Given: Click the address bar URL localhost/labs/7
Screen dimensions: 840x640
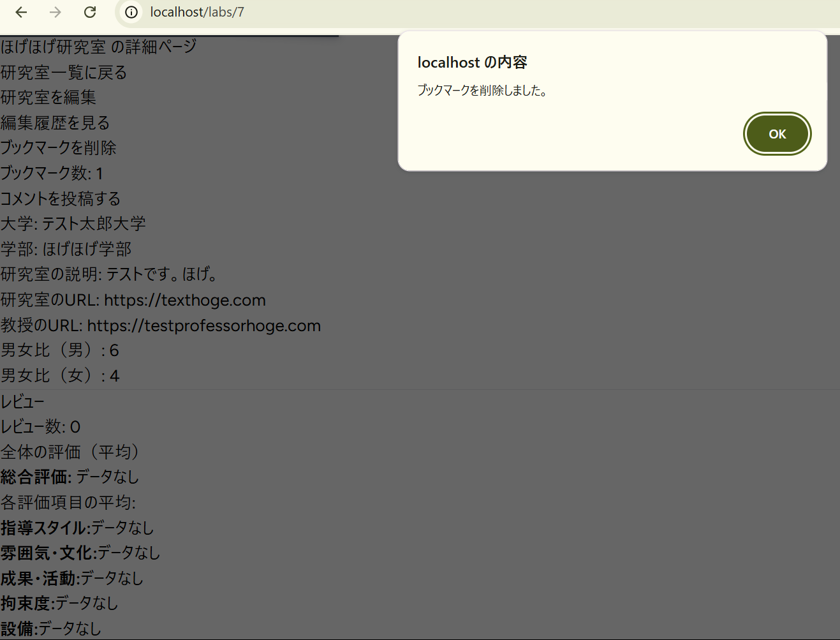Looking at the screenshot, I should [x=197, y=12].
